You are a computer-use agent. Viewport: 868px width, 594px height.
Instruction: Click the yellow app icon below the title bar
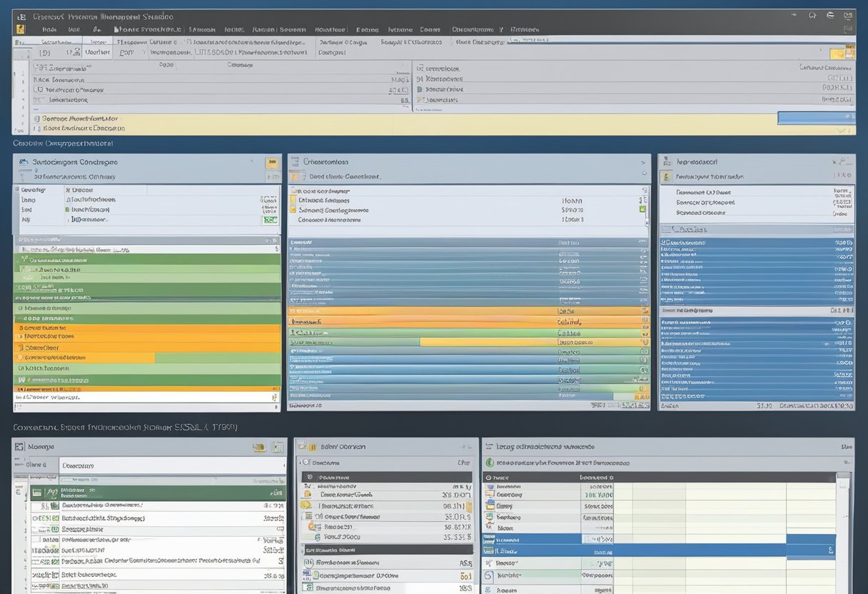point(21,29)
